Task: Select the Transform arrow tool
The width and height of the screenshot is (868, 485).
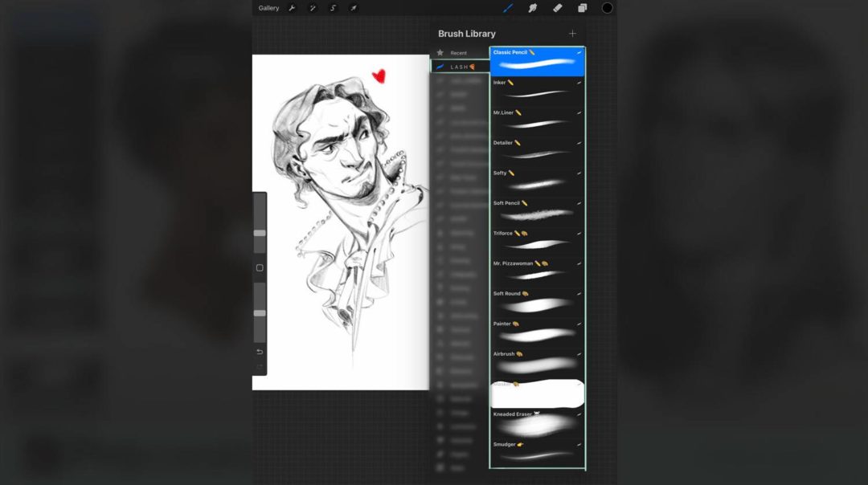Action: click(352, 8)
